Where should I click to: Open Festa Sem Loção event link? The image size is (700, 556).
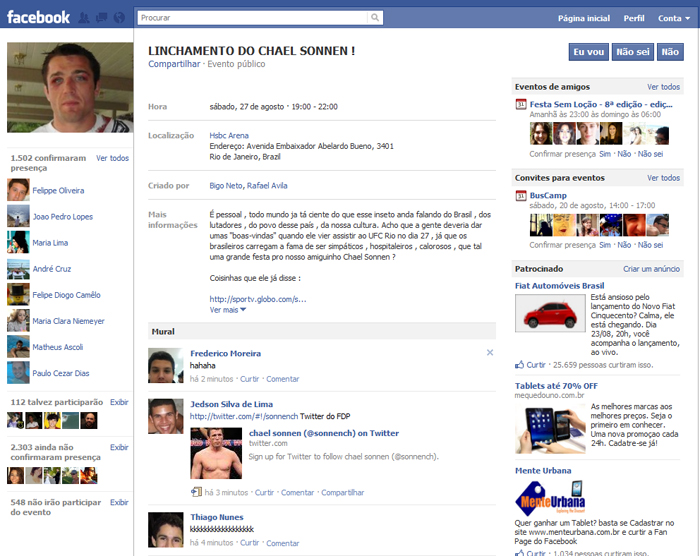(x=601, y=104)
